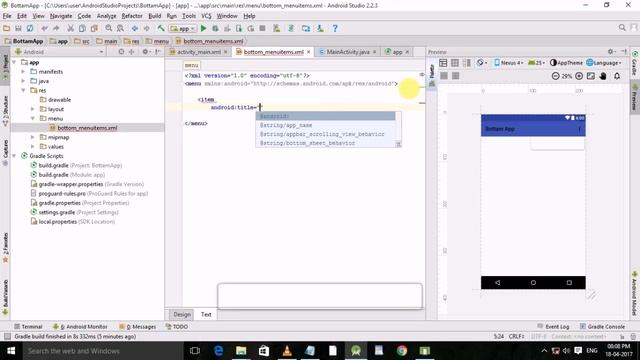Click the Synchronize toolbar icon
The width and height of the screenshot is (640, 360).
click(30, 29)
